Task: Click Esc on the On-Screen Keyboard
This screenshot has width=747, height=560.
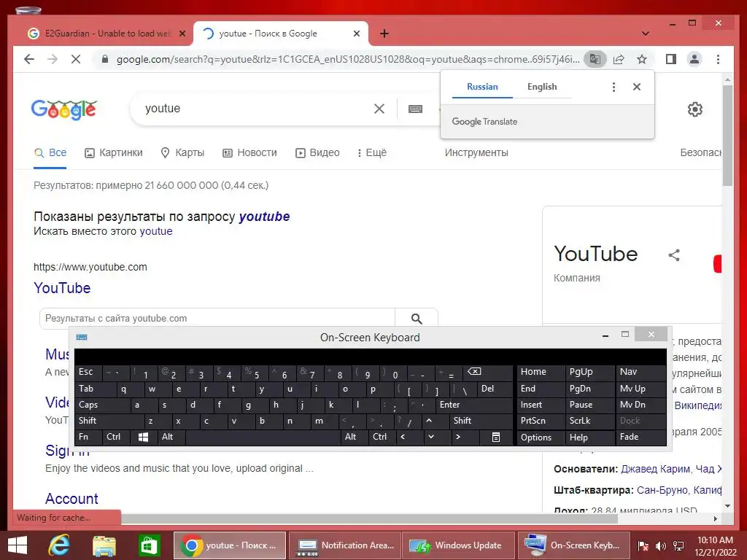Action: pyautogui.click(x=88, y=373)
